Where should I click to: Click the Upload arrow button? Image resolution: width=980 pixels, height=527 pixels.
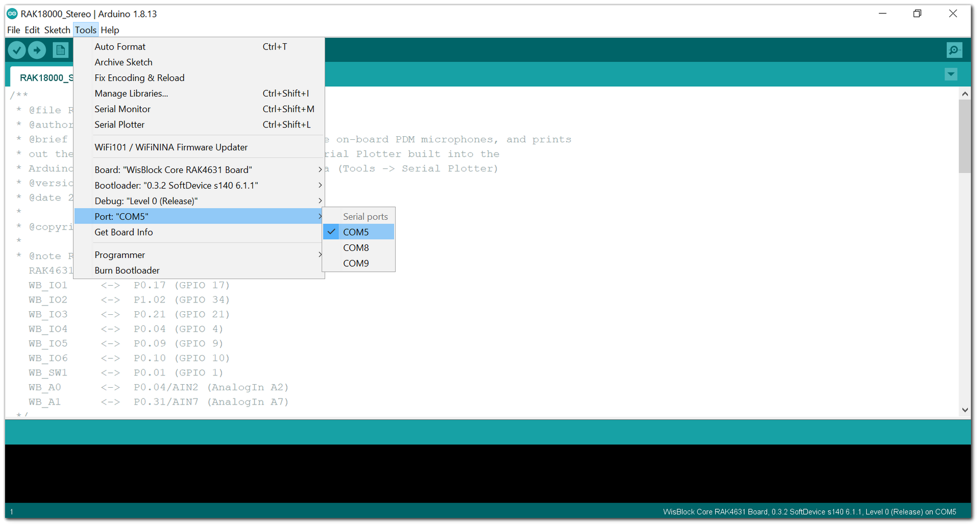[37, 50]
